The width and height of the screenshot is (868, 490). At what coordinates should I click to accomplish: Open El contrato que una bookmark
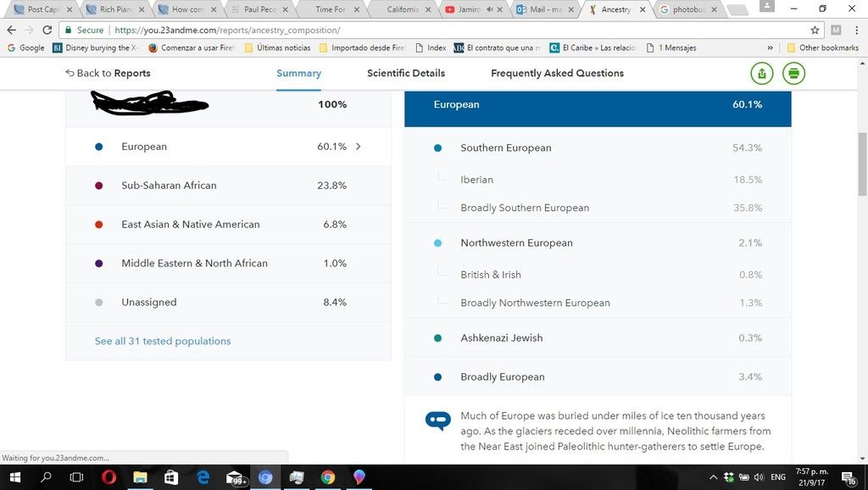click(x=498, y=47)
